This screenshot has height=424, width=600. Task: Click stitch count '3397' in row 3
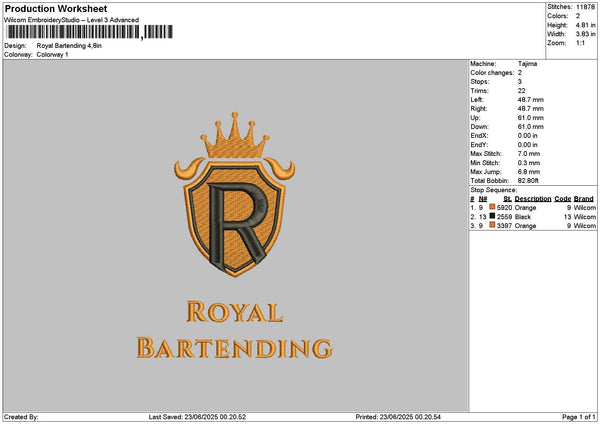[504, 226]
